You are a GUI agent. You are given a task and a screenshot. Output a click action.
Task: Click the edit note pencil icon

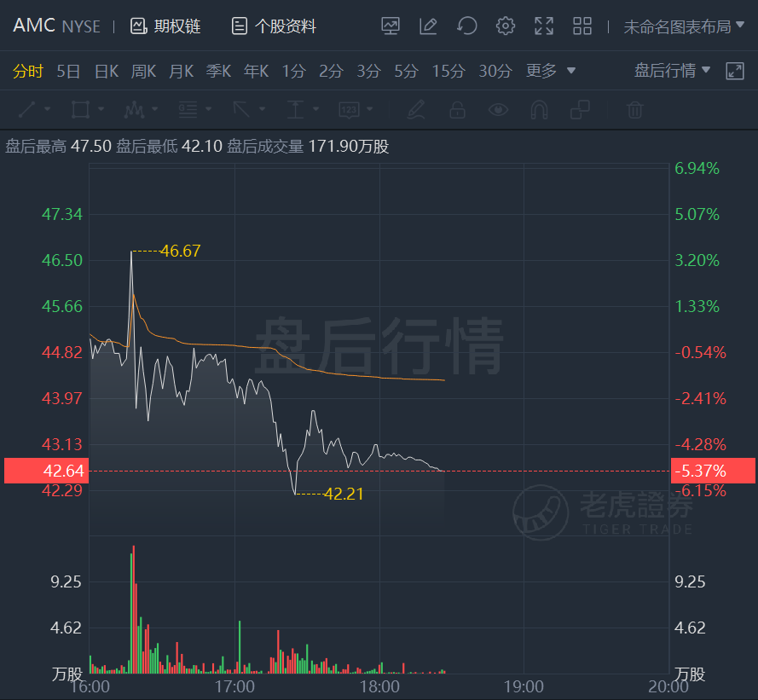pyautogui.click(x=428, y=26)
